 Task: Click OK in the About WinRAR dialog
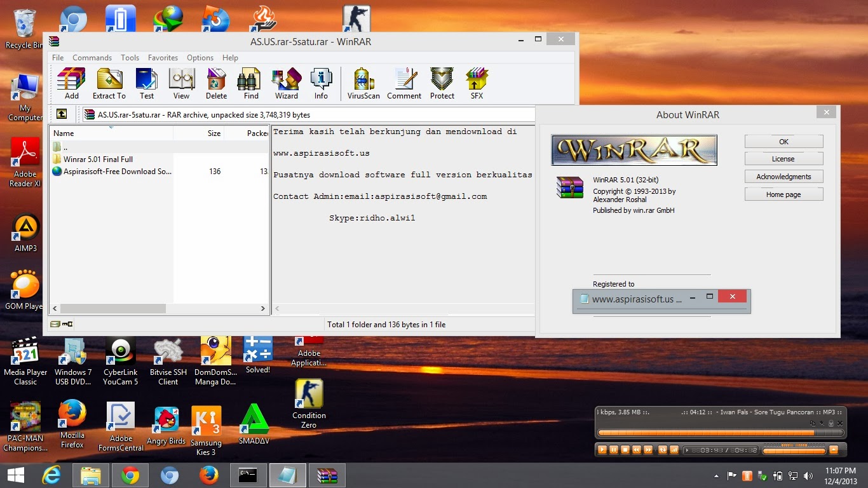tap(783, 142)
